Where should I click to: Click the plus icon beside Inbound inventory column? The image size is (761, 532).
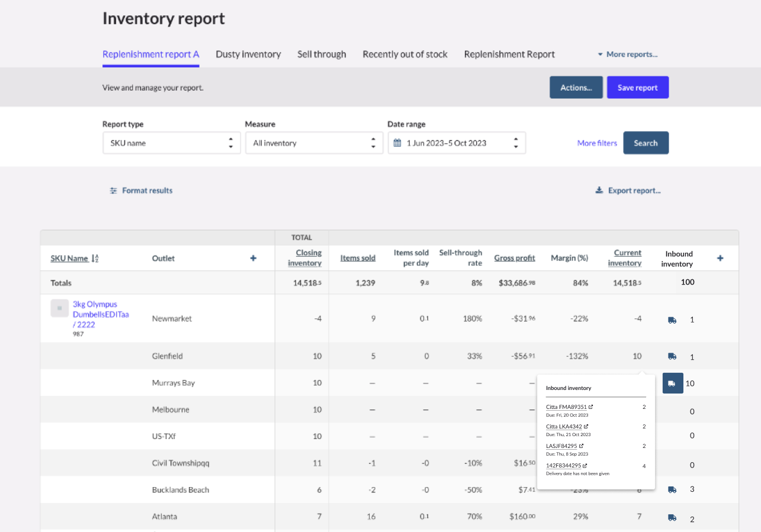pos(720,258)
